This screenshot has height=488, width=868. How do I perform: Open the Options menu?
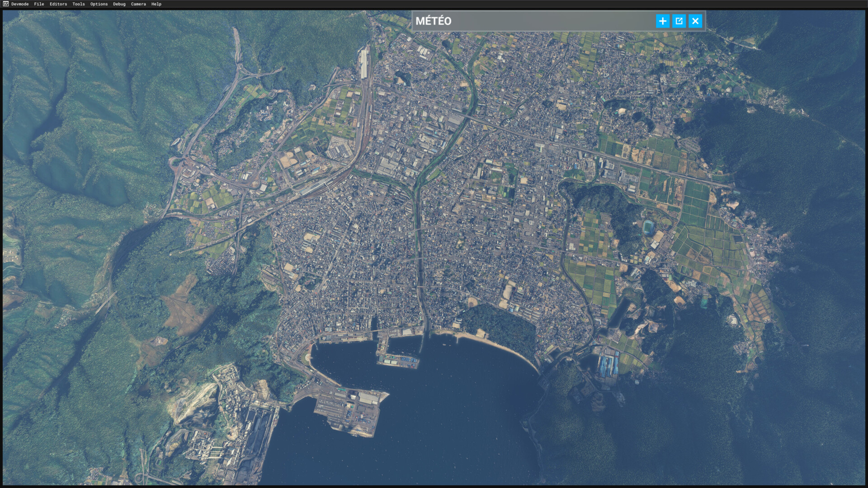click(x=99, y=4)
